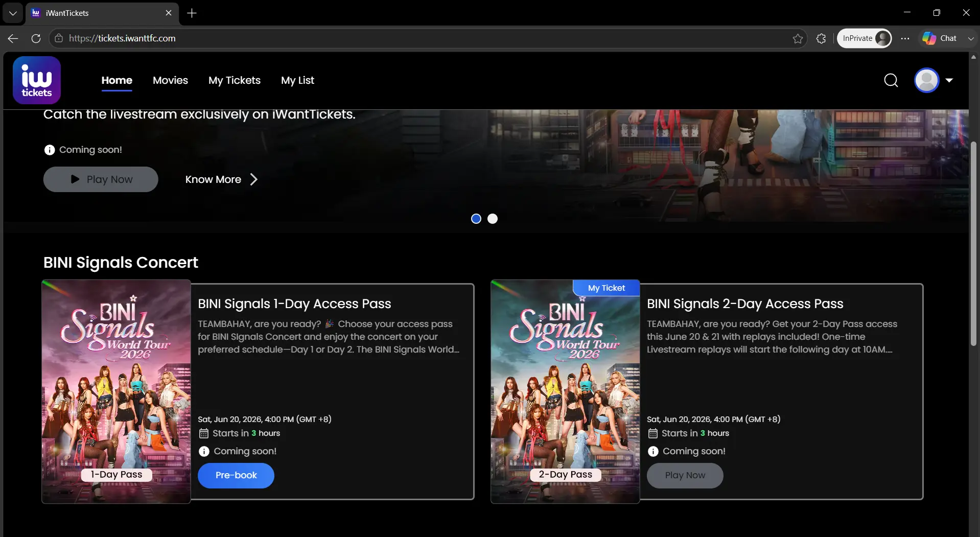Click the site lock icon in the address bar
Image resolution: width=980 pixels, height=537 pixels.
59,38
